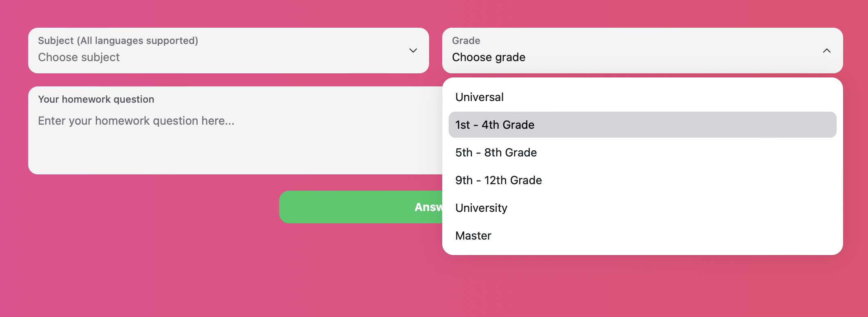Click the green Answer button
This screenshot has width=868, height=317.
click(x=361, y=207)
